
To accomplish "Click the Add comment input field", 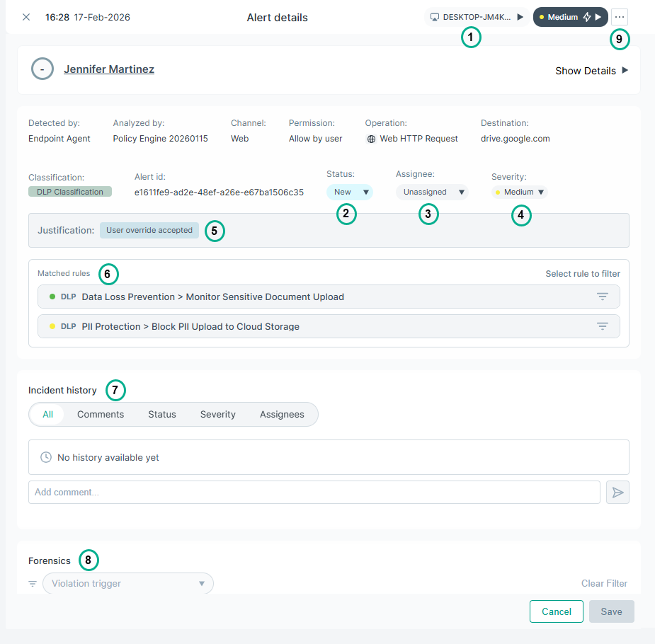I will pyautogui.click(x=314, y=493).
